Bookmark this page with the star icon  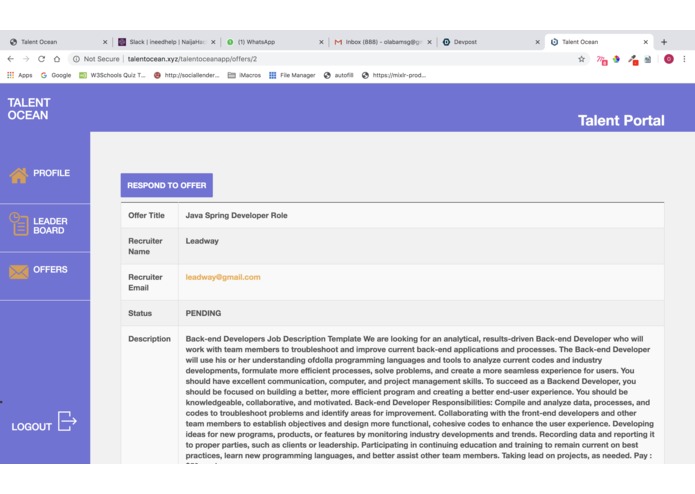coord(581,59)
